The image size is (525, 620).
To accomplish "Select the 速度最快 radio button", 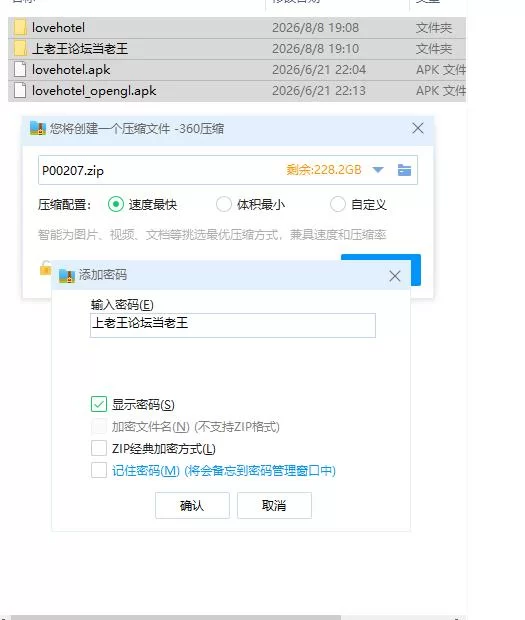I will pos(116,204).
